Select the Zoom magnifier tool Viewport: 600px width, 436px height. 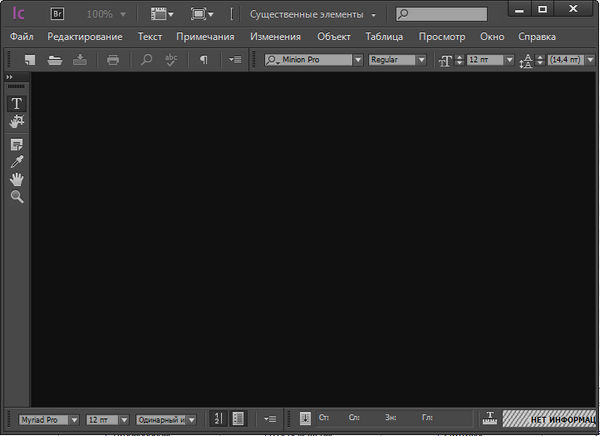click(17, 197)
